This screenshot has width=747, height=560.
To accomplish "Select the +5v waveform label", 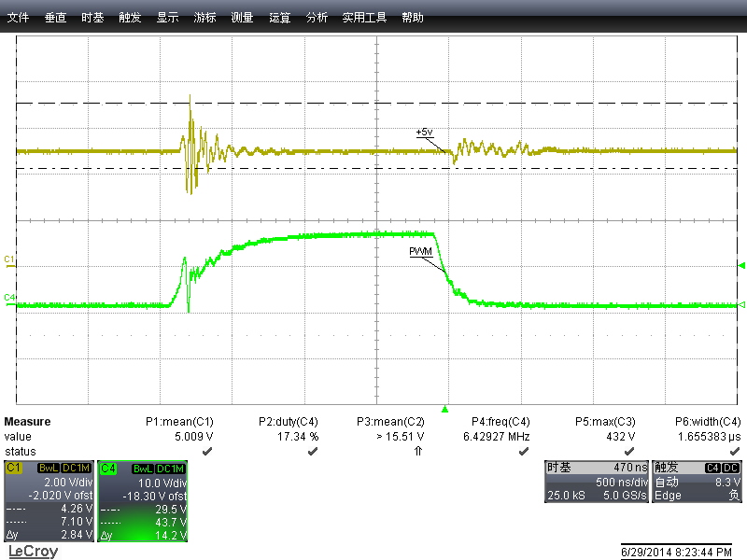I will [424, 133].
